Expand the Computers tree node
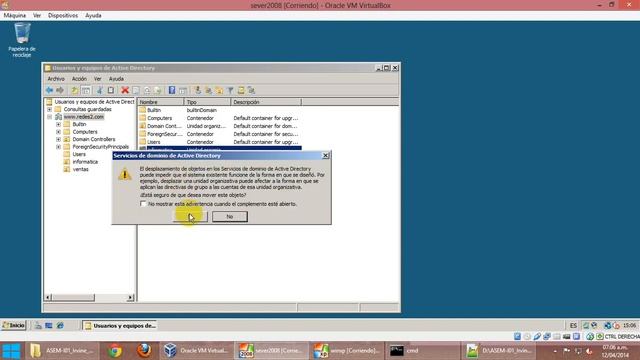Screen dimensions: 640x360 (x=58, y=132)
